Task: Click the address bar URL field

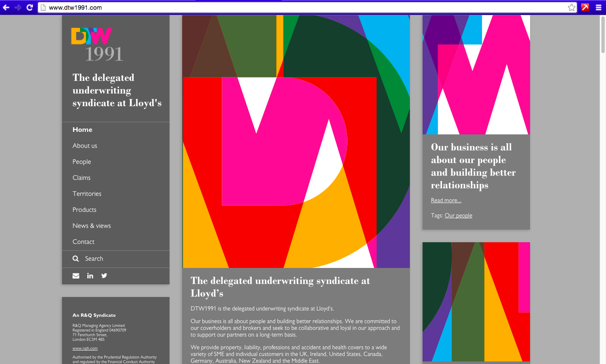Action: (x=307, y=7)
